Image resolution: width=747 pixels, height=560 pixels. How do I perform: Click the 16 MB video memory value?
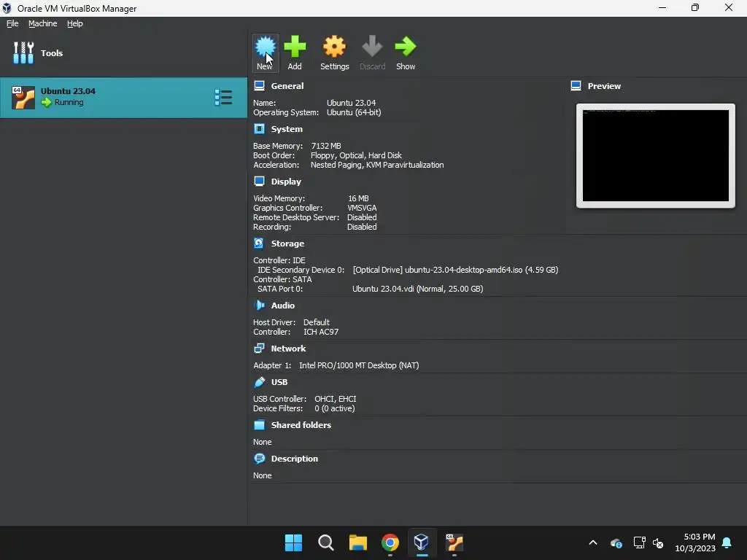point(358,198)
